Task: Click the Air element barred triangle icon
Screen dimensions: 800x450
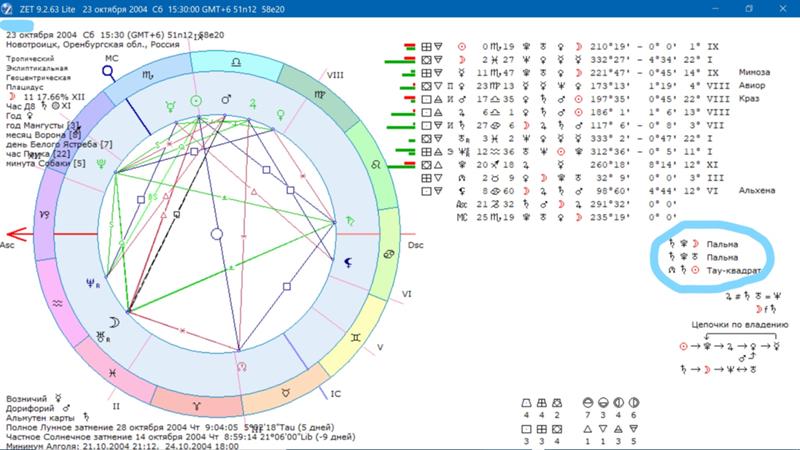Action: click(x=618, y=429)
